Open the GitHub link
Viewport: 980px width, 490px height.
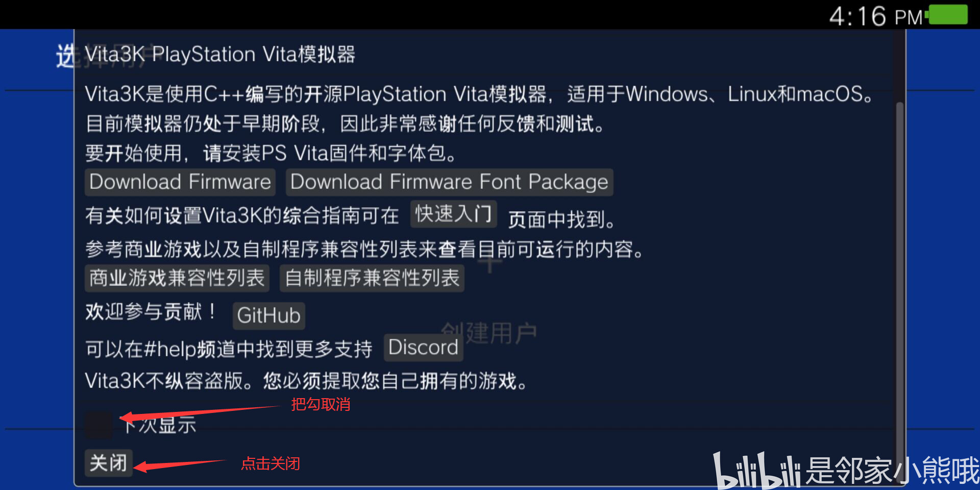click(268, 315)
